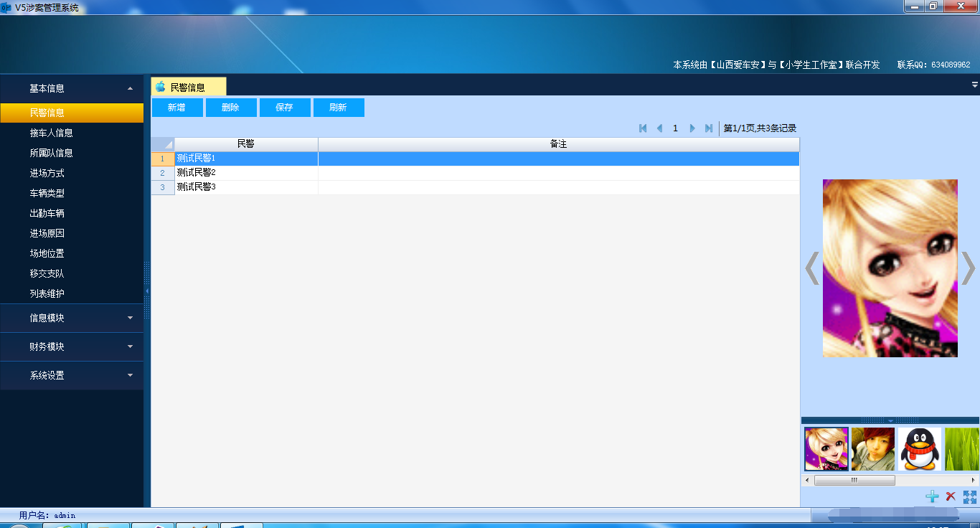
Task: Go to the previous page of records
Action: click(659, 128)
